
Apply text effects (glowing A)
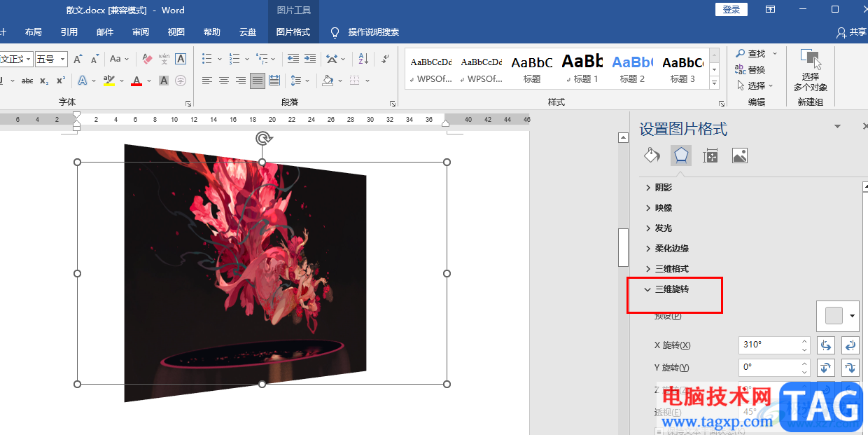pyautogui.click(x=82, y=81)
